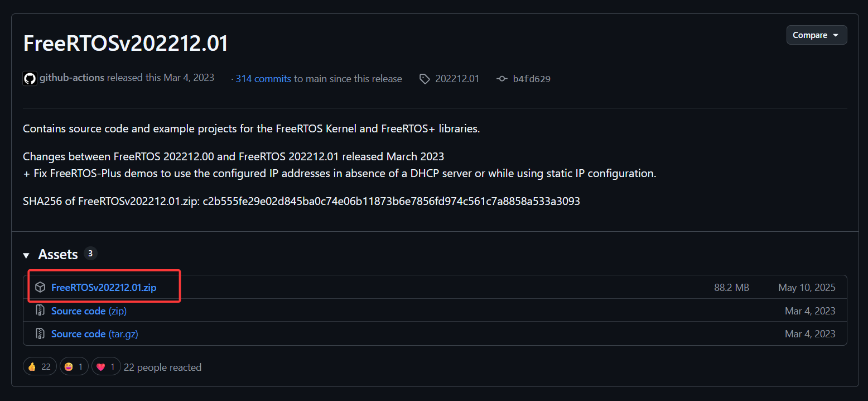Image resolution: width=868 pixels, height=401 pixels.
Task: Click the tag icon beside 202212.01
Action: [425, 79]
